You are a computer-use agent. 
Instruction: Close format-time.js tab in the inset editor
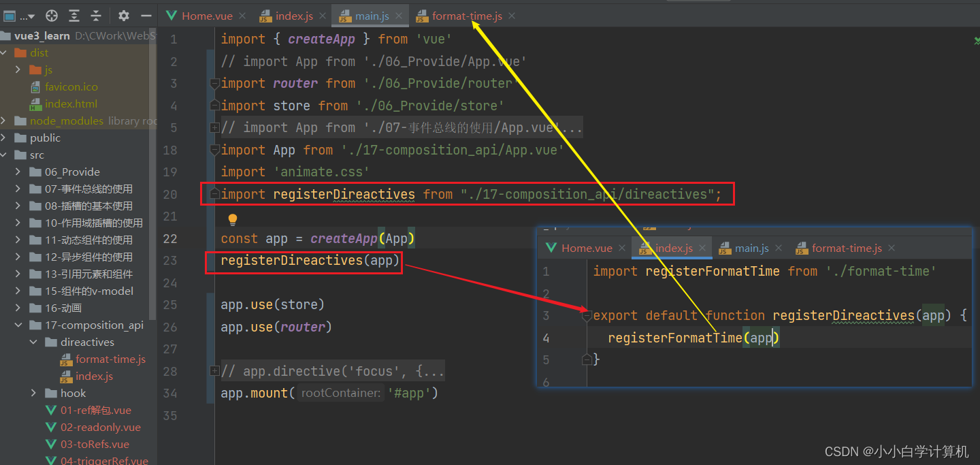click(x=892, y=248)
